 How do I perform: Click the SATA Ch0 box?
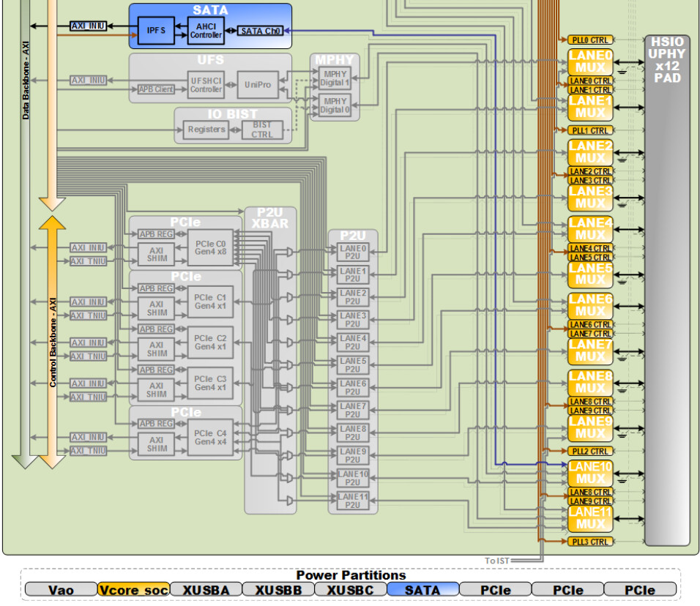click(x=260, y=31)
